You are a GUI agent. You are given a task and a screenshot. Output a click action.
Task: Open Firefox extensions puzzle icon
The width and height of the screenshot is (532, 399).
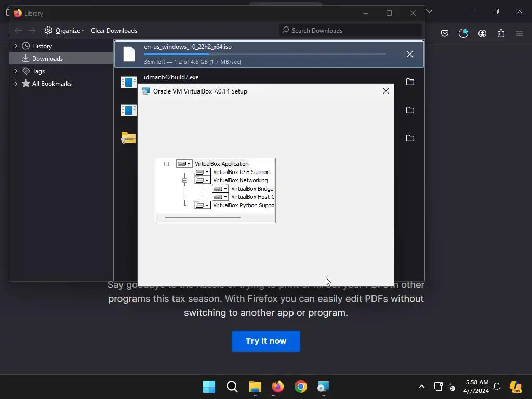point(501,33)
